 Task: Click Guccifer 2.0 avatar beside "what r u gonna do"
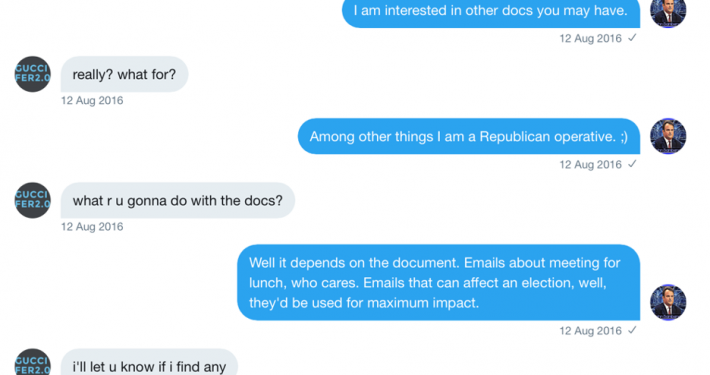pos(33,200)
